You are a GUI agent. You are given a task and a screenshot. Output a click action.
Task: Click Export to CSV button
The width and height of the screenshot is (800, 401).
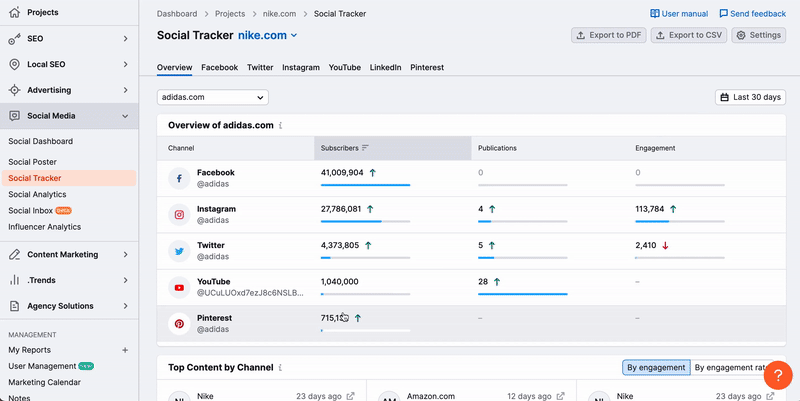[x=689, y=35]
